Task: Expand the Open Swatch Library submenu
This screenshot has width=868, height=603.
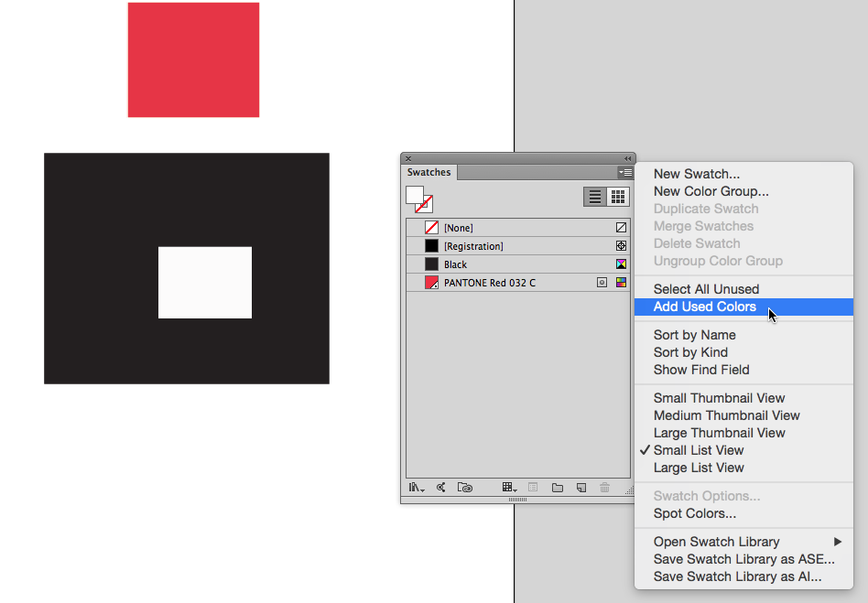Action: click(716, 541)
